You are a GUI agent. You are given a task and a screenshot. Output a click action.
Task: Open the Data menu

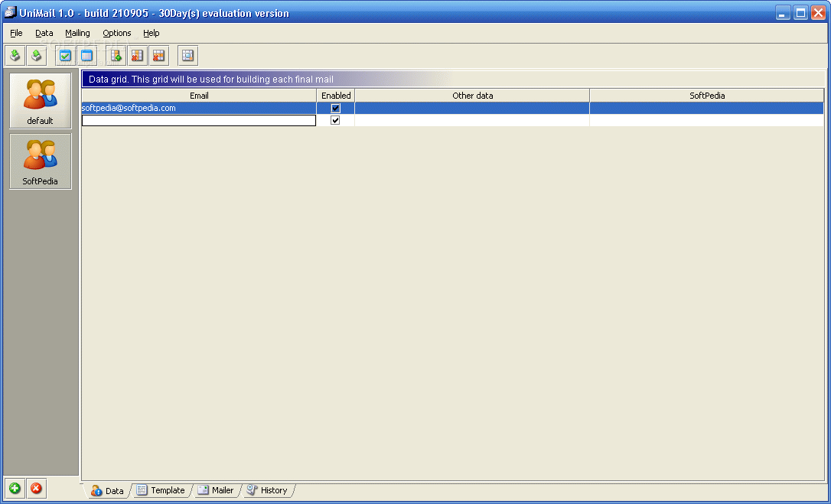(x=44, y=33)
